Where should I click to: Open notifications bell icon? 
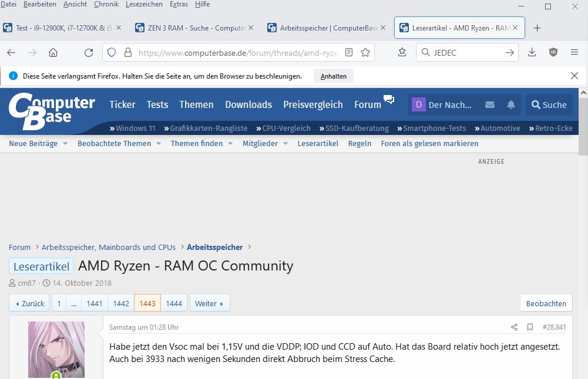point(510,105)
